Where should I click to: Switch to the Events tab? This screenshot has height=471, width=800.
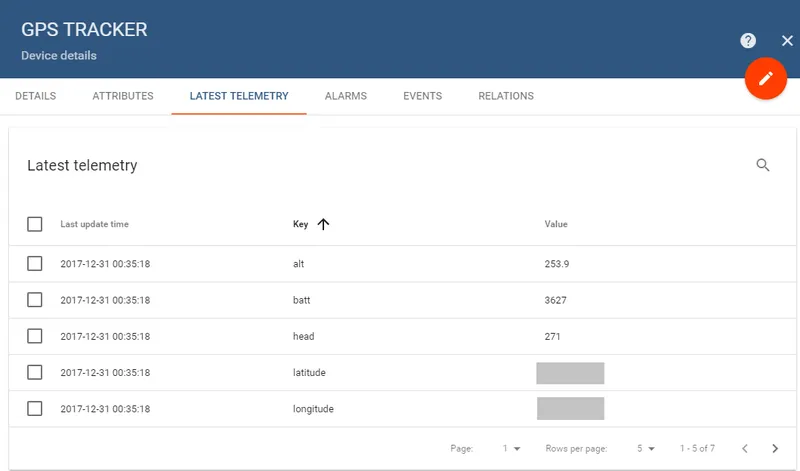[422, 96]
